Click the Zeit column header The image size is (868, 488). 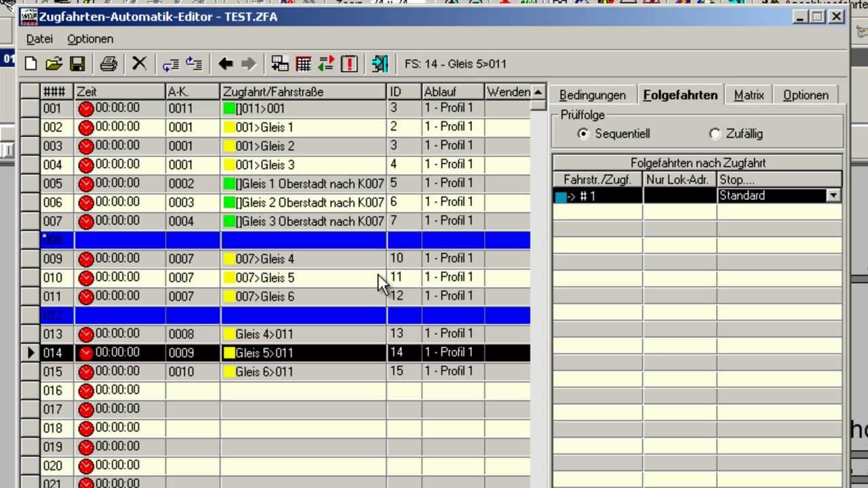(120, 91)
